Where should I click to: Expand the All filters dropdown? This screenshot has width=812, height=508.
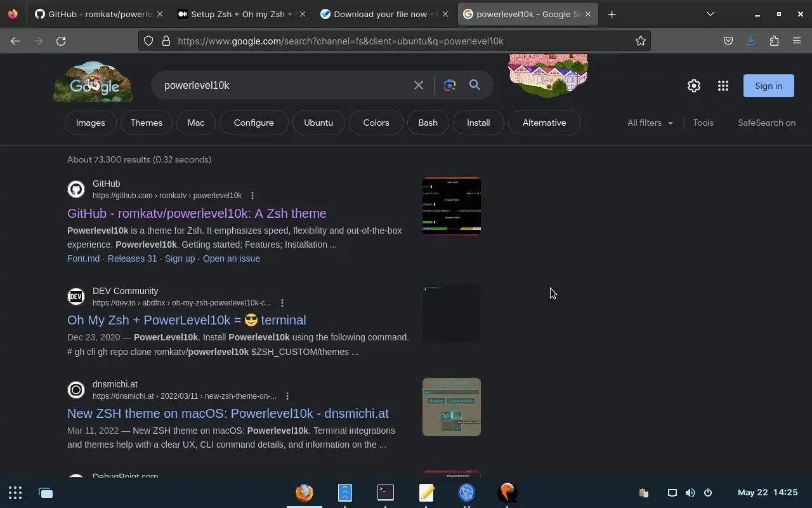click(x=650, y=123)
